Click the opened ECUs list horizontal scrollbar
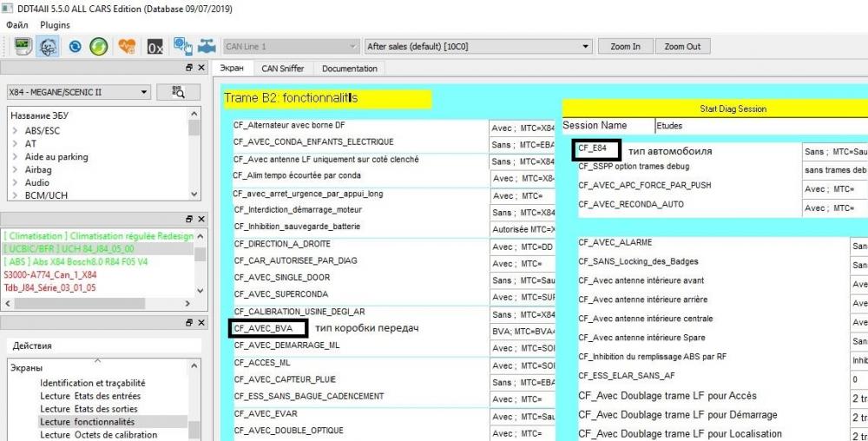 pyautogui.click(x=97, y=304)
